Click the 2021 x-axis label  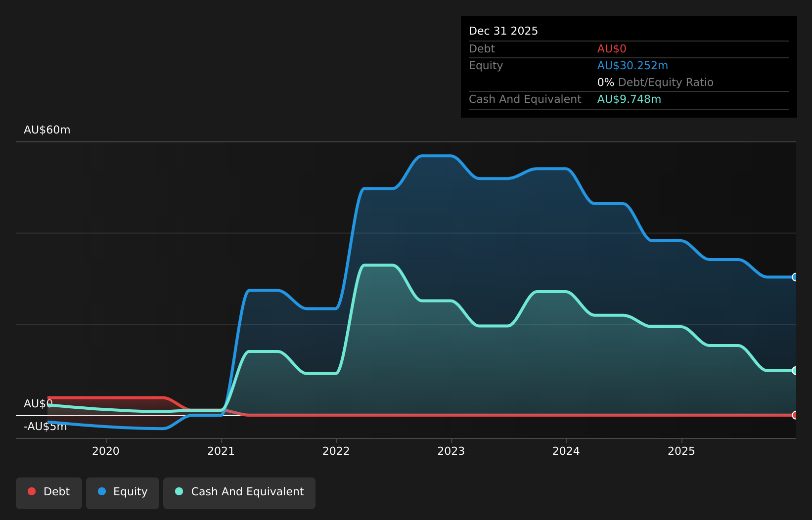[x=221, y=451]
